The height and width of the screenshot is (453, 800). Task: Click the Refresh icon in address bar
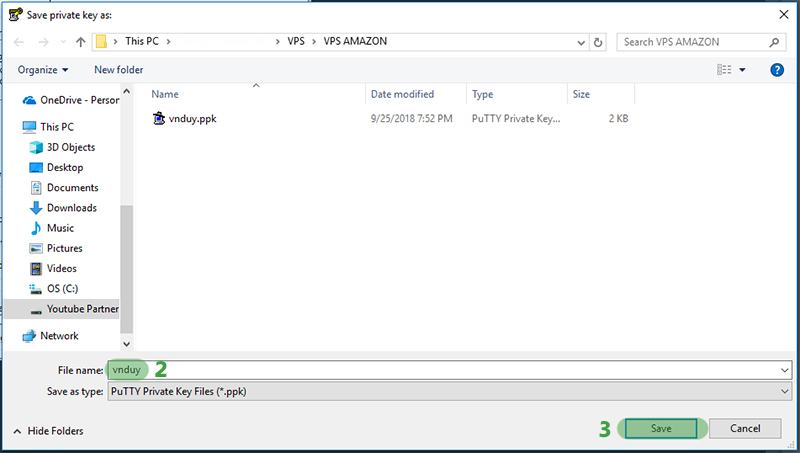tap(598, 42)
